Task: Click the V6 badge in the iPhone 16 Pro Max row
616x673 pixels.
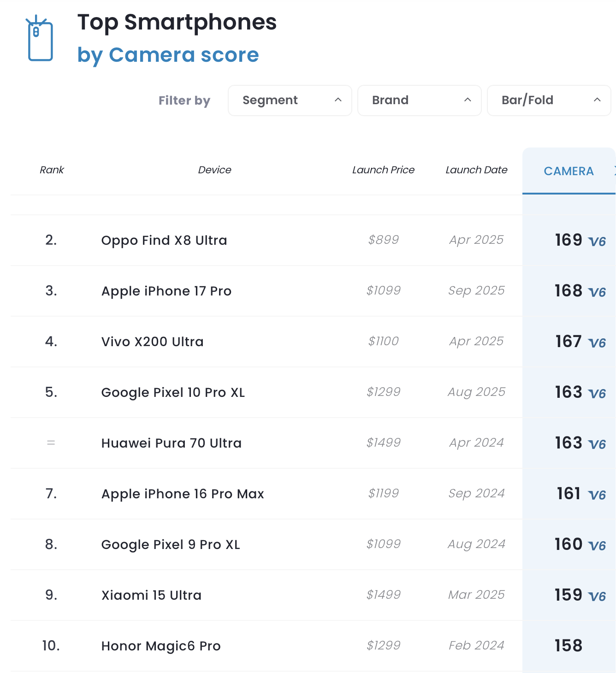Action: point(597,495)
